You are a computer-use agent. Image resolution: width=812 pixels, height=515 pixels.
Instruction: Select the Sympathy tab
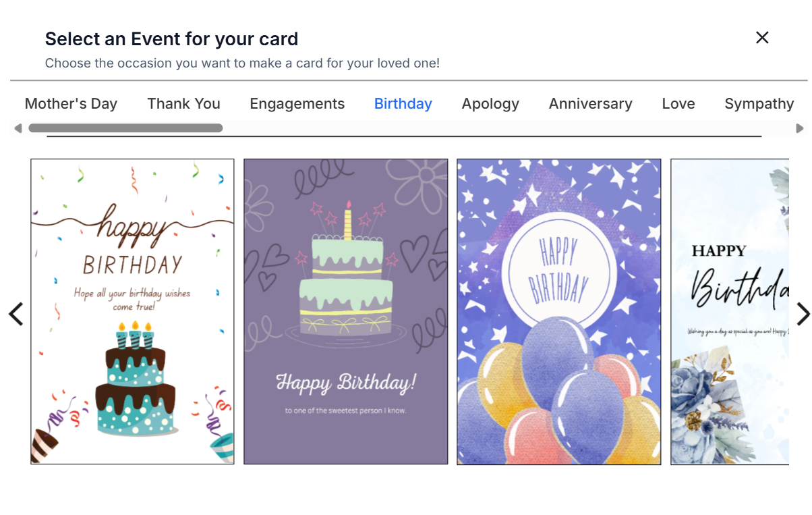coord(759,104)
